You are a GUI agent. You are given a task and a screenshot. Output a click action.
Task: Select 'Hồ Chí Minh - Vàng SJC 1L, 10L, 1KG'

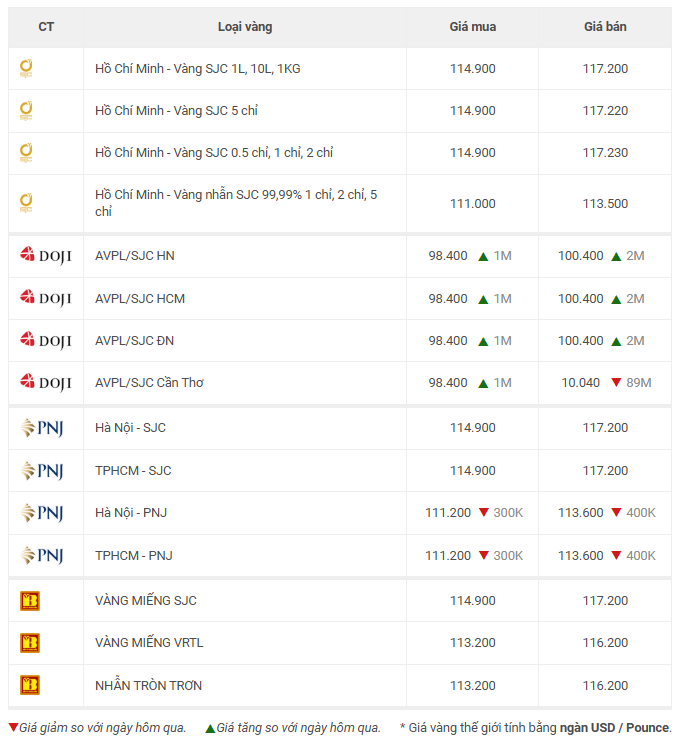pos(198,69)
